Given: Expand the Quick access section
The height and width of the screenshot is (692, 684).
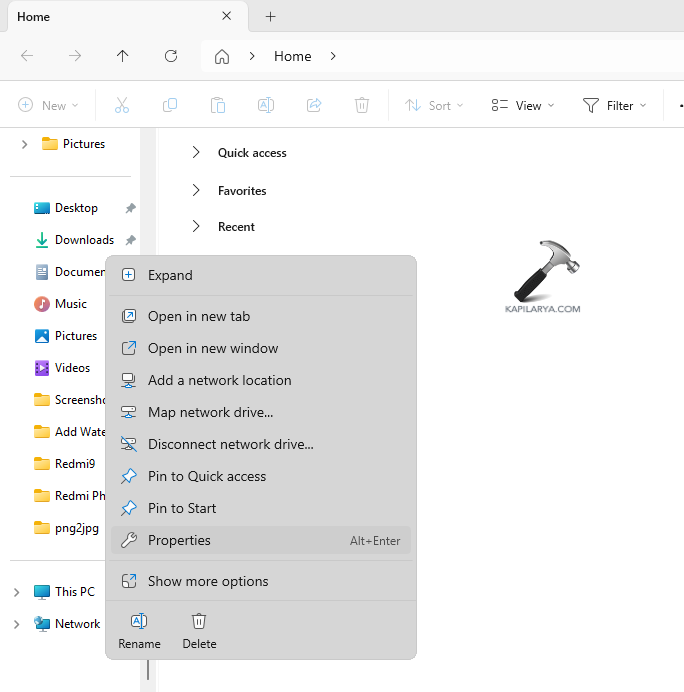Looking at the screenshot, I should (x=196, y=153).
